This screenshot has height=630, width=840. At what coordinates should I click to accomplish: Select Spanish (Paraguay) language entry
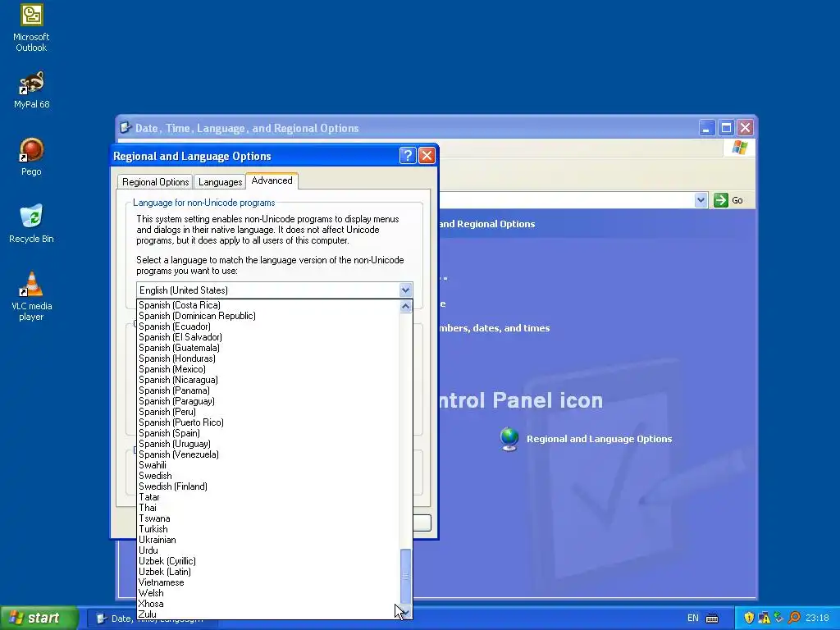(x=268, y=401)
